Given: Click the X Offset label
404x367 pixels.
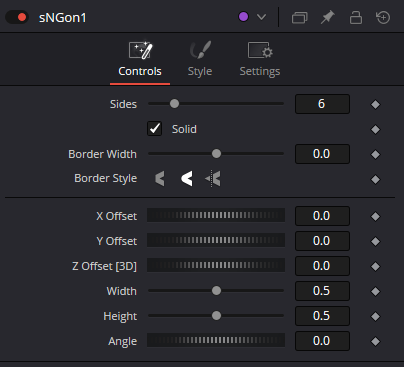Looking at the screenshot, I should click(117, 216).
